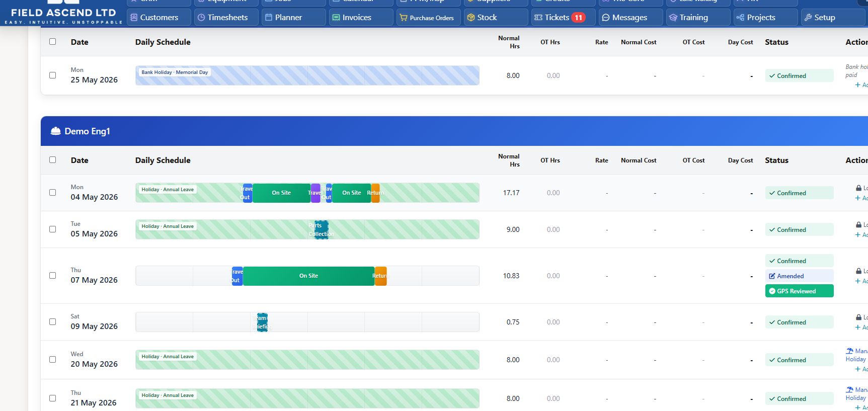Image resolution: width=868 pixels, height=411 pixels.
Task: Open the Timesheets section
Action: (x=226, y=17)
